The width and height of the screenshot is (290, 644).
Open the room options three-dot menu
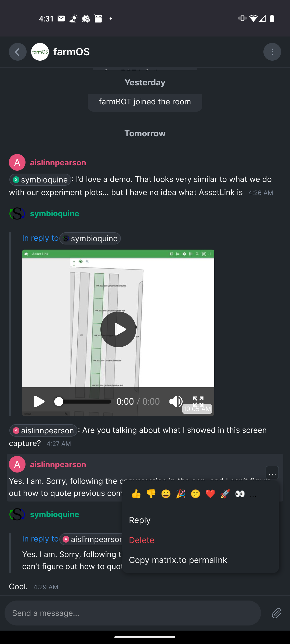point(272,52)
